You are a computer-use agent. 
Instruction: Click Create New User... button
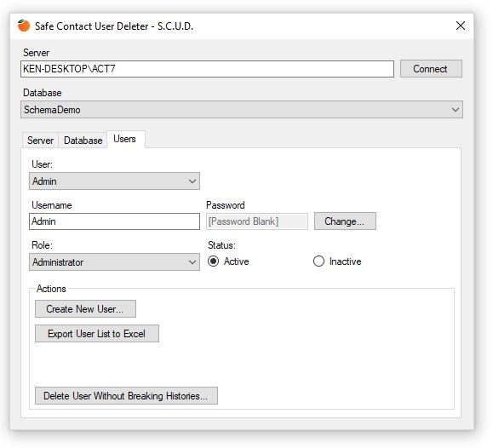(85, 308)
